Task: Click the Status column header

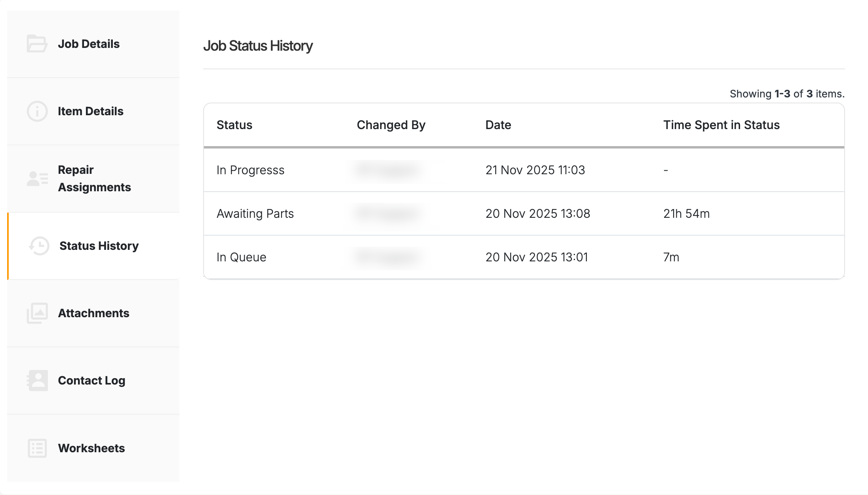Action: click(x=234, y=125)
